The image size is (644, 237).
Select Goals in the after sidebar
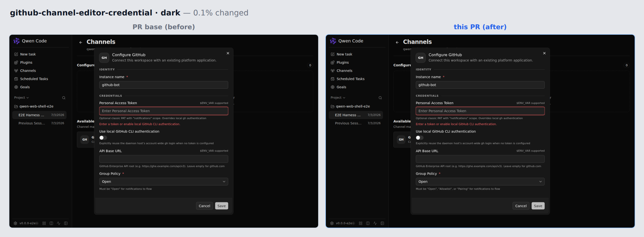(356, 87)
